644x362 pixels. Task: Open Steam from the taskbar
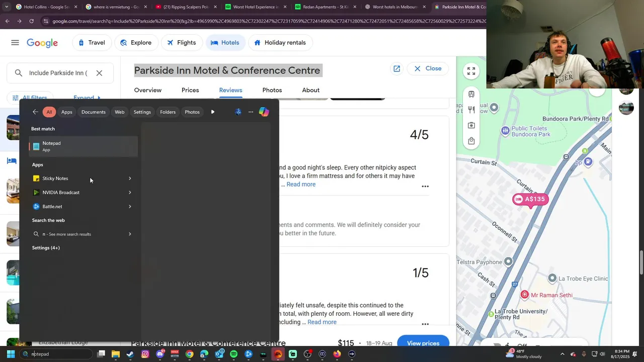pyautogui.click(x=130, y=354)
